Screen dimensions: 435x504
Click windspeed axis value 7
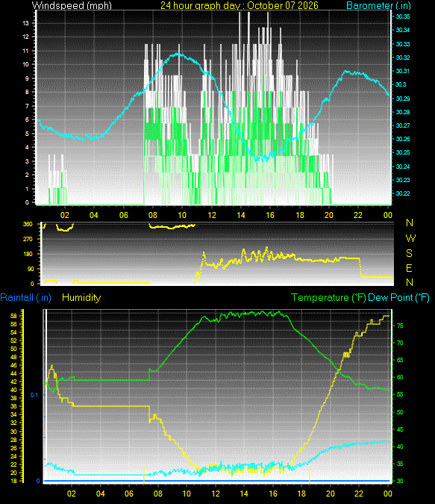click(x=27, y=106)
